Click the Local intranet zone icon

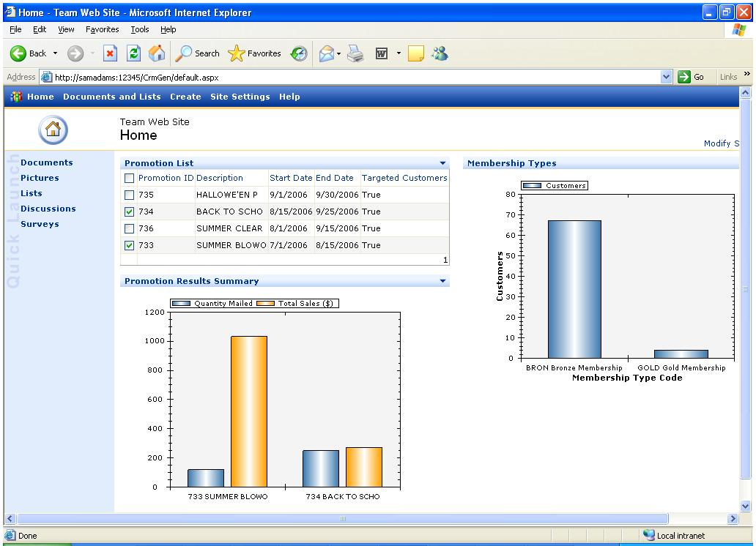[649, 536]
